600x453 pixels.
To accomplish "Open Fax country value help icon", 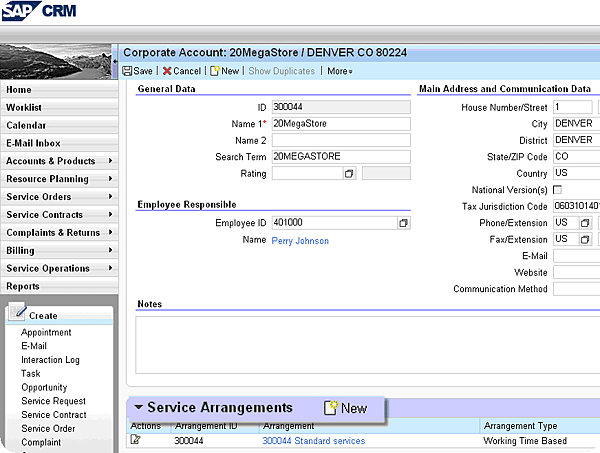I will (x=585, y=240).
